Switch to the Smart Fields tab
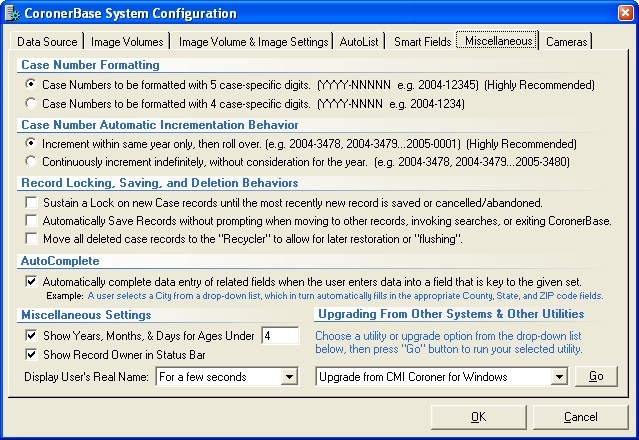 (422, 42)
